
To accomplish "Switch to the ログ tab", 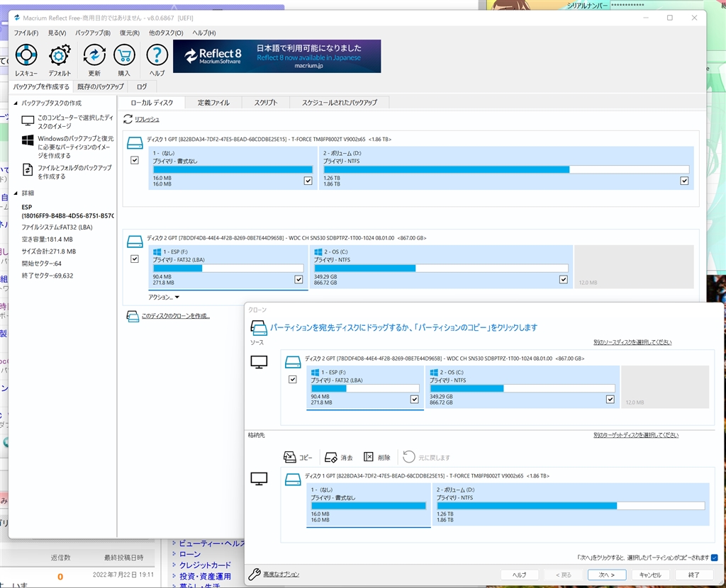I will tap(142, 86).
